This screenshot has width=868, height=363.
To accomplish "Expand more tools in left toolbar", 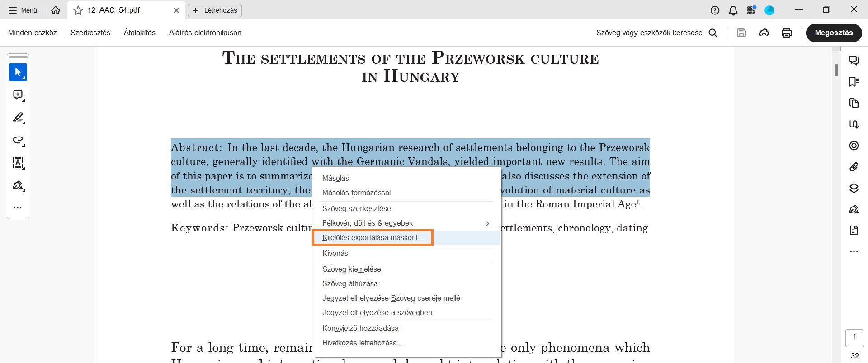I will pyautogui.click(x=18, y=208).
